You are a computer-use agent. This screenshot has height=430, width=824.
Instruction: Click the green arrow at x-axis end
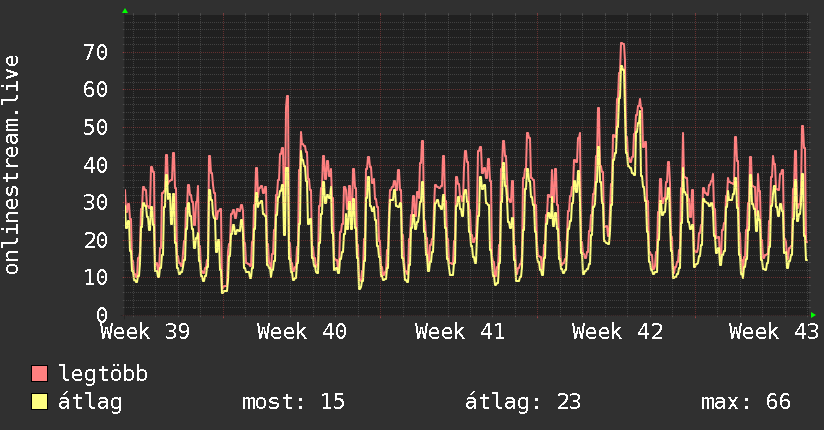813,315
